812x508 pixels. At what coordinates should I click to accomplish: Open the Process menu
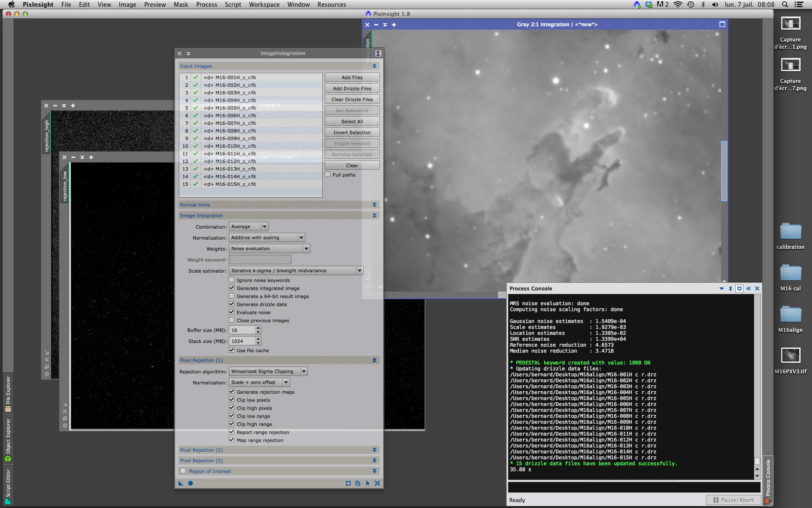[206, 5]
